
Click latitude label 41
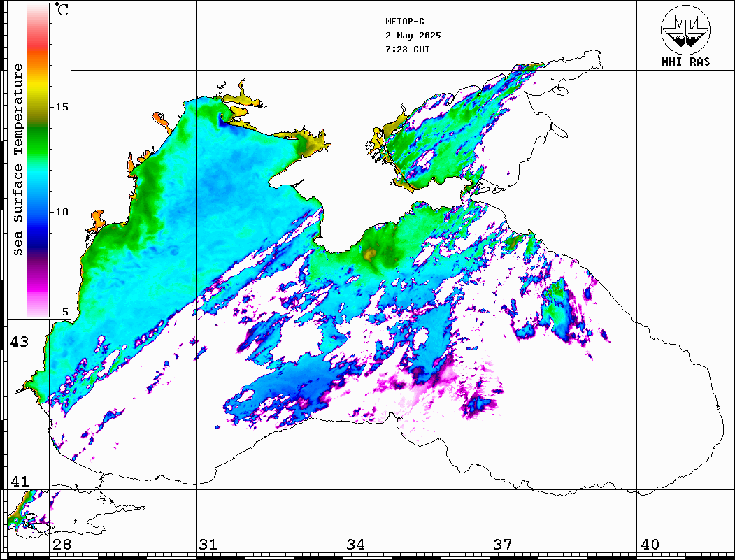tap(20, 482)
